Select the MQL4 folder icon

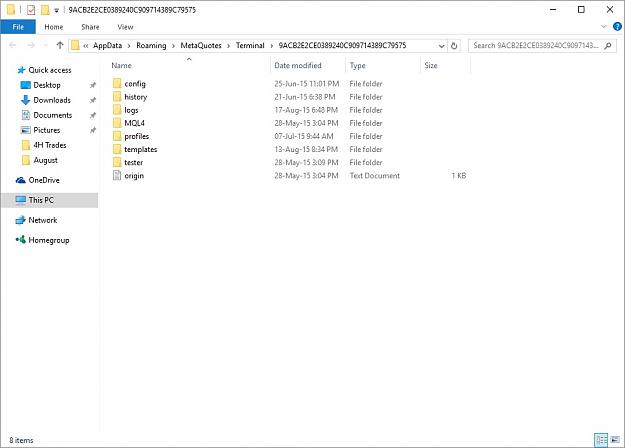coord(117,123)
